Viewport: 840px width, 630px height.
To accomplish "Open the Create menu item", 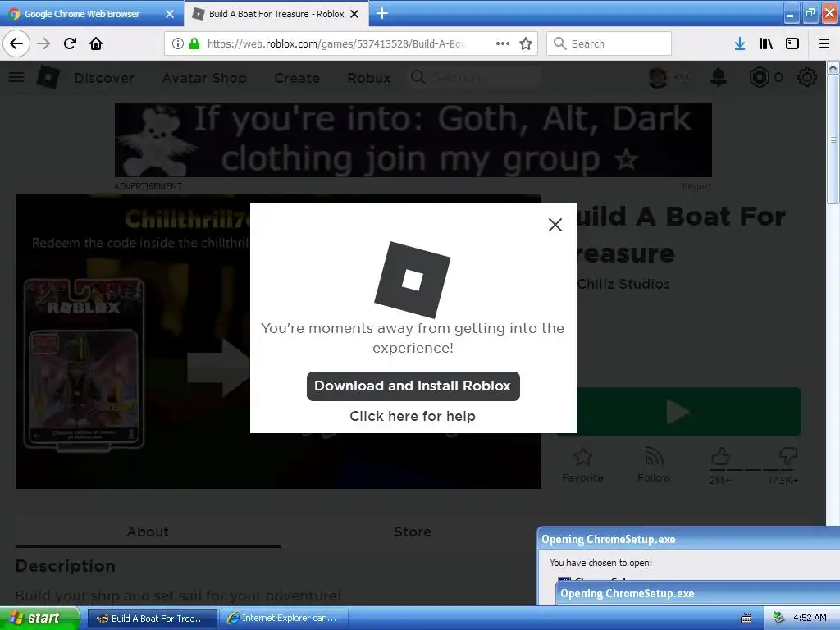I will 297,78.
